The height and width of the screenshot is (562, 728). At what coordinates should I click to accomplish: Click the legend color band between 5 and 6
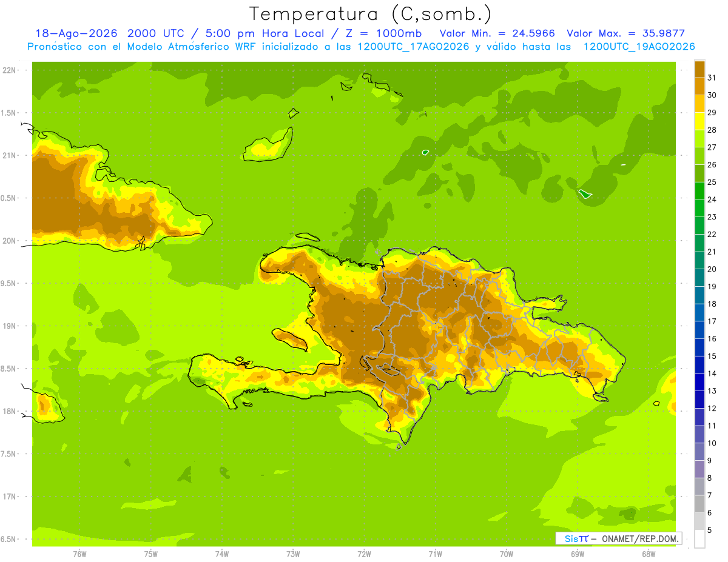pyautogui.click(x=699, y=521)
